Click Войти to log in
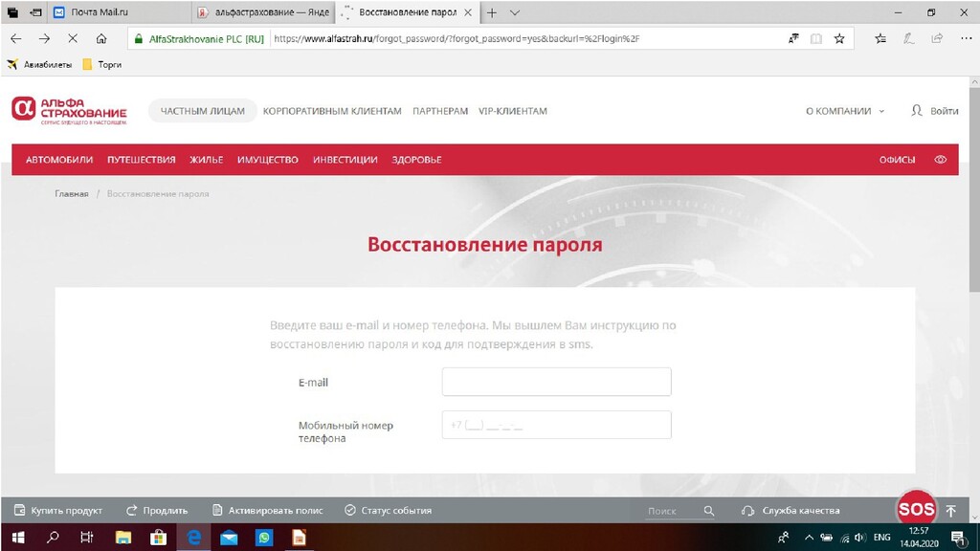The height and width of the screenshot is (551, 980). point(935,111)
